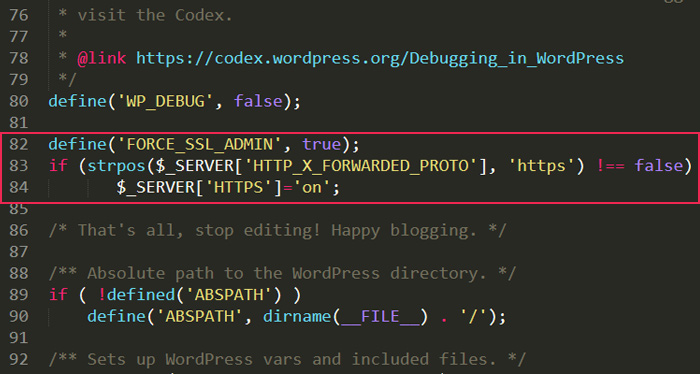The width and height of the screenshot is (700, 374).
Task: Click 'ABSPATH' string on line 89
Action: [229, 295]
